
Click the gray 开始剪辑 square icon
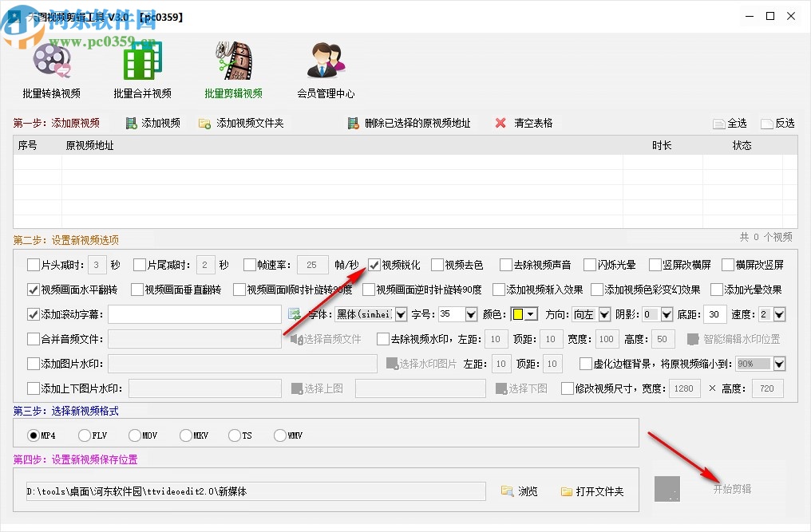pos(667,489)
